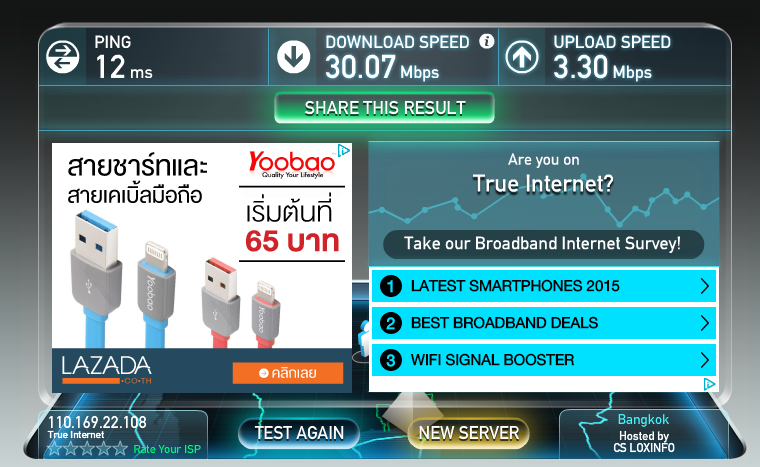The height and width of the screenshot is (467, 760).
Task: Click the ping arrows icon
Action: 63,57
